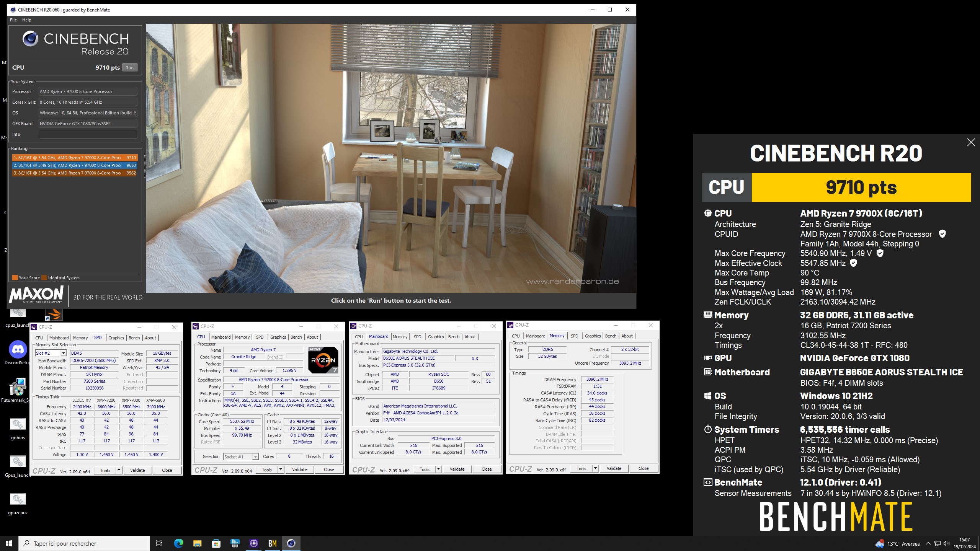Click the Cinebench icon in the title bar

click(x=13, y=10)
